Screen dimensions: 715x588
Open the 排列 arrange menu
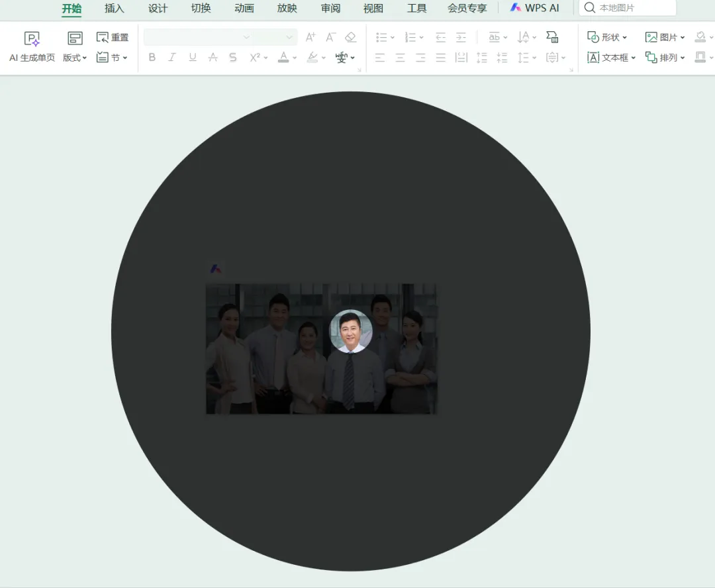pos(665,58)
